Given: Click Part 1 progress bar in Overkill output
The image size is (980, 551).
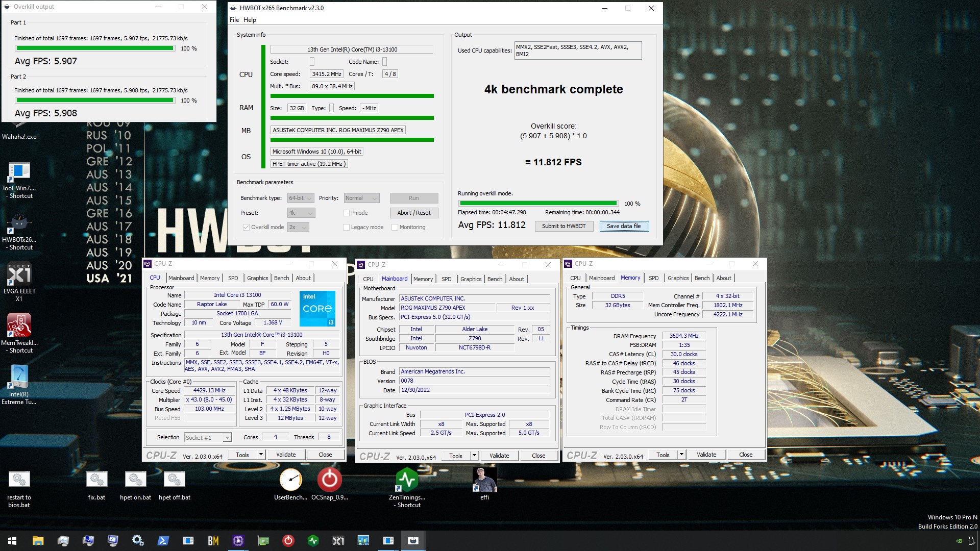Looking at the screenshot, I should click(x=95, y=48).
